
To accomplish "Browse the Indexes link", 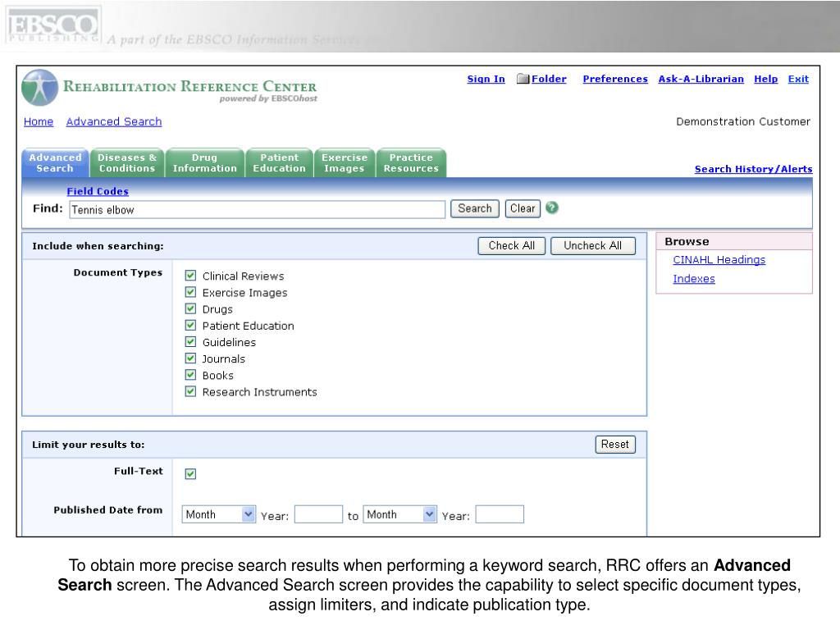I will (694, 279).
